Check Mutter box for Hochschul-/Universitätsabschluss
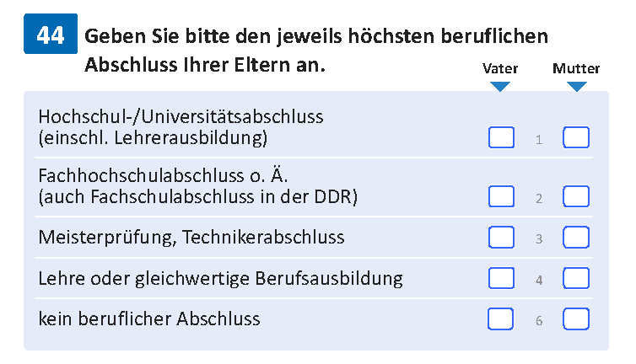The width and height of the screenshot is (636, 364). (576, 137)
